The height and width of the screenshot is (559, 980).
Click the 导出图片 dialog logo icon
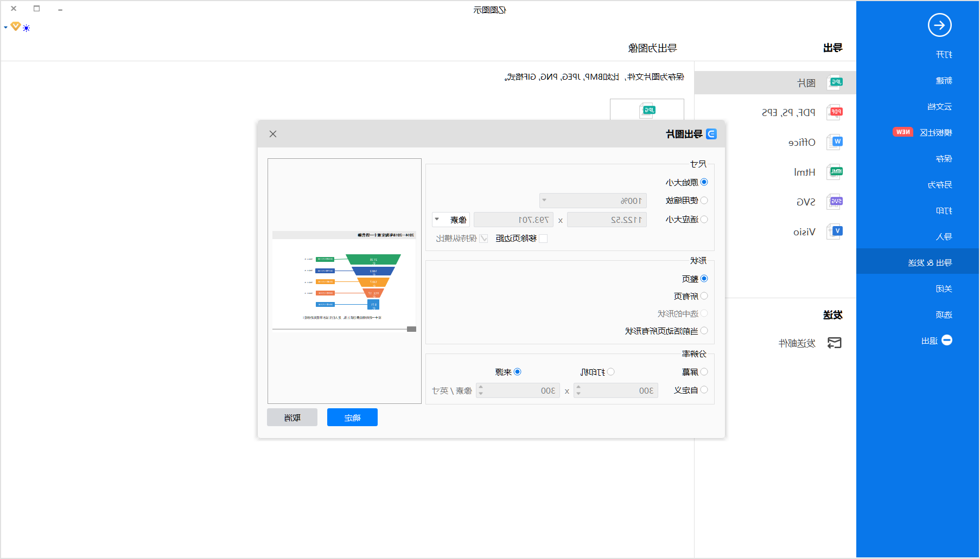tap(711, 134)
